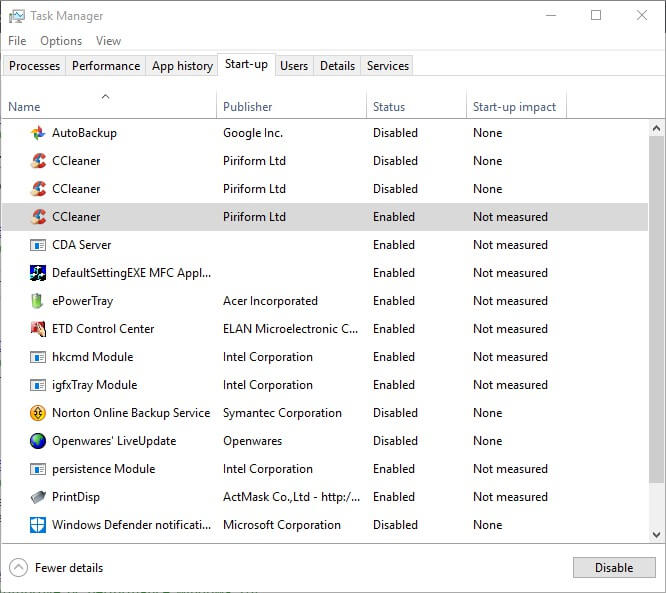The width and height of the screenshot is (666, 593).
Task: Click the scrollbar up arrow
Action: 656,128
